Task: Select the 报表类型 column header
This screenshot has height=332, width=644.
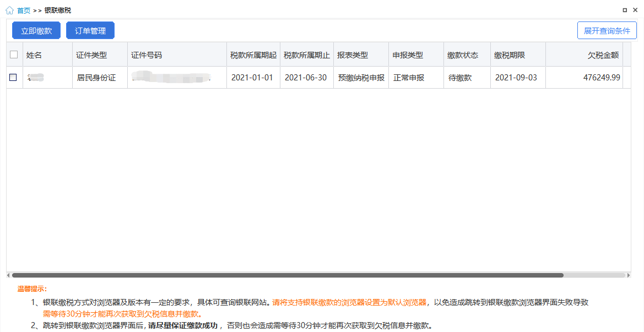Action: point(353,55)
